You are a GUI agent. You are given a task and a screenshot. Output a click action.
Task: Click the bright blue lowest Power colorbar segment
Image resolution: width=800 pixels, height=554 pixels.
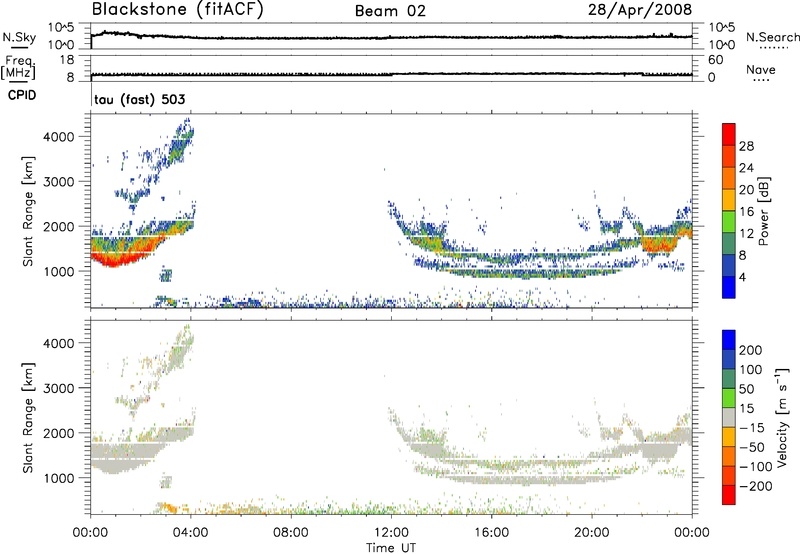point(729,287)
